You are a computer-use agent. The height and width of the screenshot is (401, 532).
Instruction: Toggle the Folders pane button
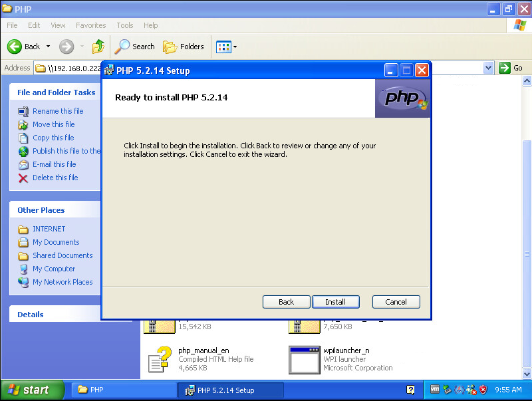coord(184,47)
